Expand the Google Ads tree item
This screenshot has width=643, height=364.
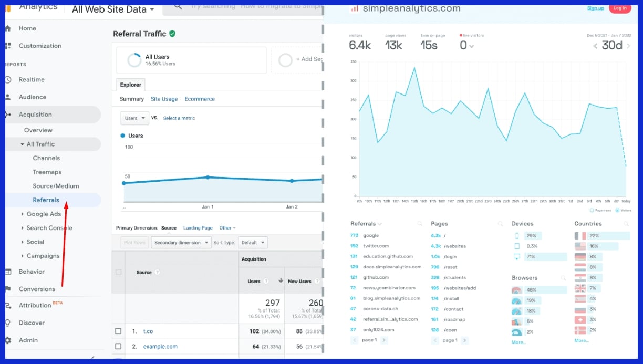[x=22, y=214]
